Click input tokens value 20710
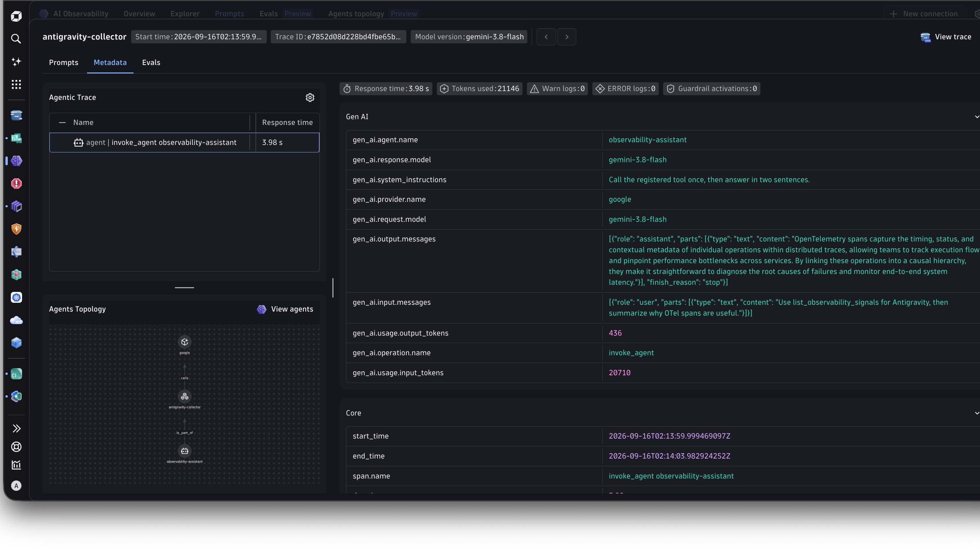Image resolution: width=980 pixels, height=551 pixels. [619, 373]
